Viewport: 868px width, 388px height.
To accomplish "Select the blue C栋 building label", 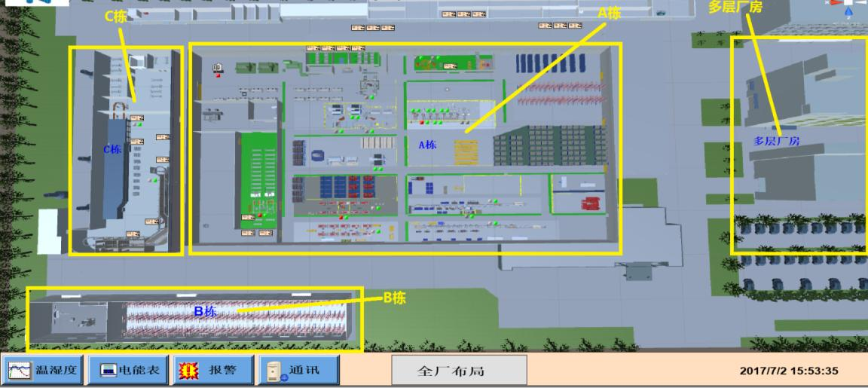I will click(x=112, y=149).
